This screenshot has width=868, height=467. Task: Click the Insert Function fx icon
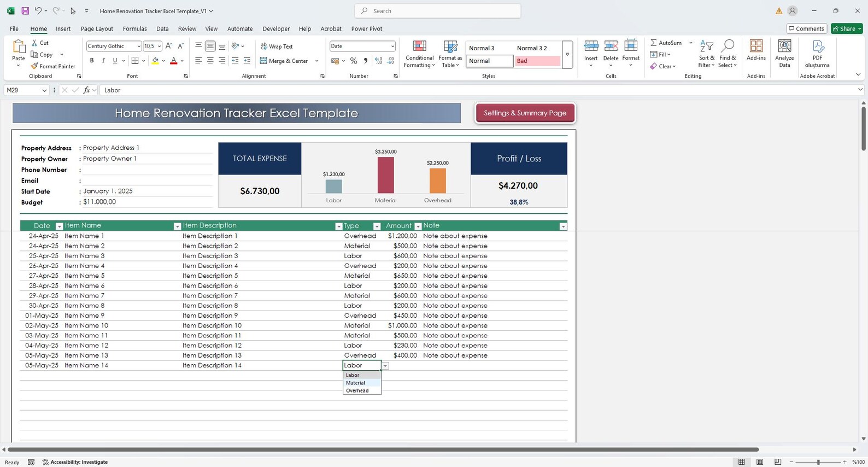86,90
